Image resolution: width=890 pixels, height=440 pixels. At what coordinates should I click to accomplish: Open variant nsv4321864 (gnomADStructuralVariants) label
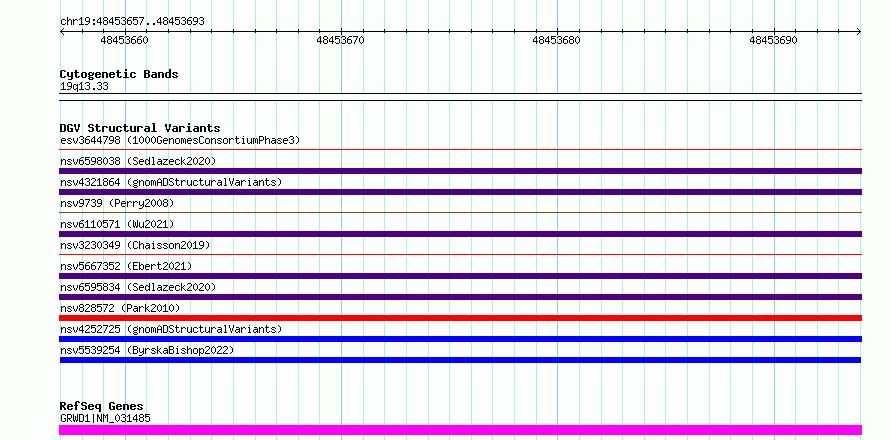pyautogui.click(x=171, y=182)
